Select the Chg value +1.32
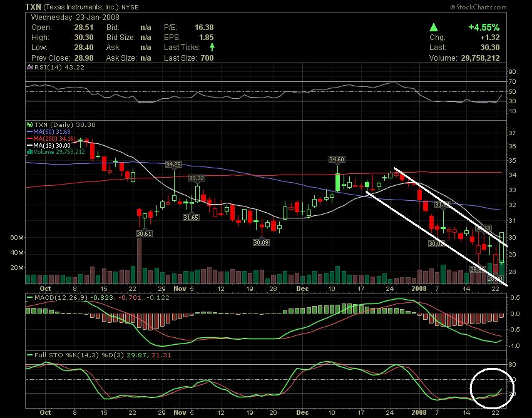The width and height of the screenshot is (532, 418). [490, 38]
